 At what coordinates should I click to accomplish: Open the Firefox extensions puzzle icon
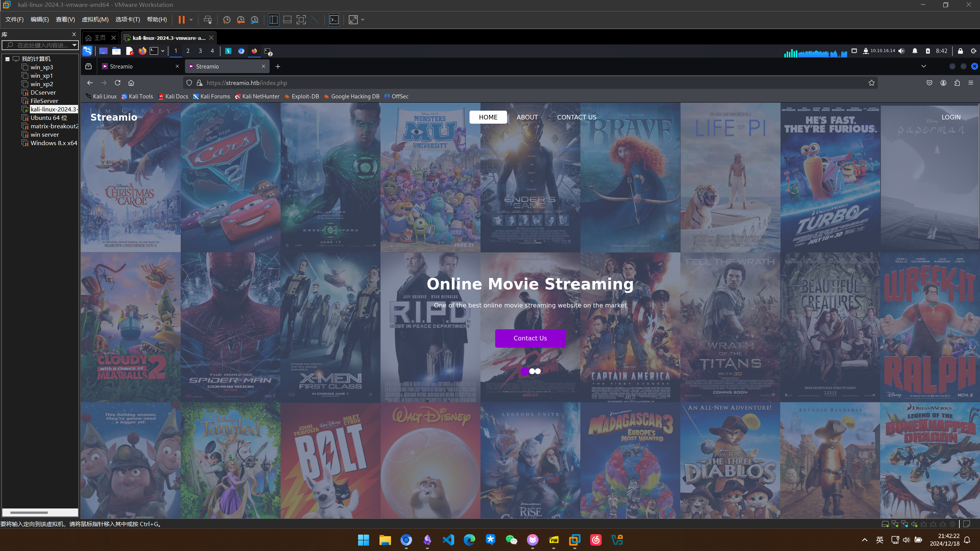click(957, 83)
